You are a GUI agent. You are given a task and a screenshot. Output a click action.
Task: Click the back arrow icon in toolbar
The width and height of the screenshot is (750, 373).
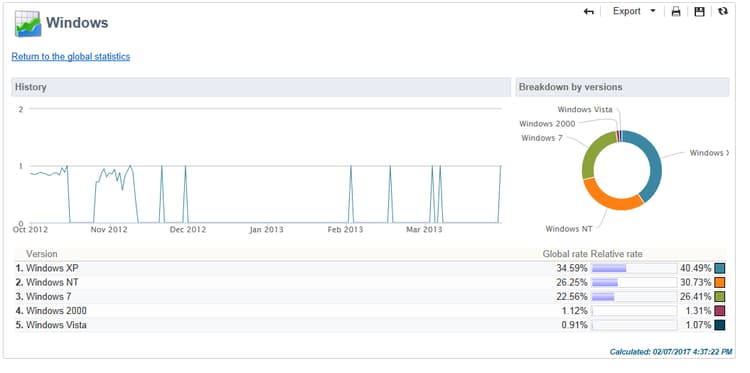pyautogui.click(x=588, y=11)
